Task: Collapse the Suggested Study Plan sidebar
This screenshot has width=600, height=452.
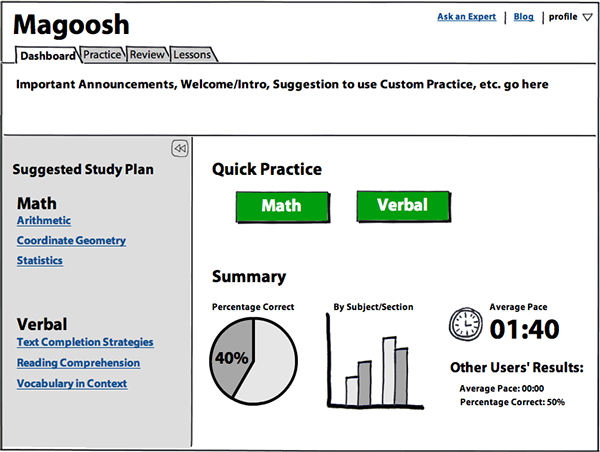Action: pyautogui.click(x=179, y=148)
